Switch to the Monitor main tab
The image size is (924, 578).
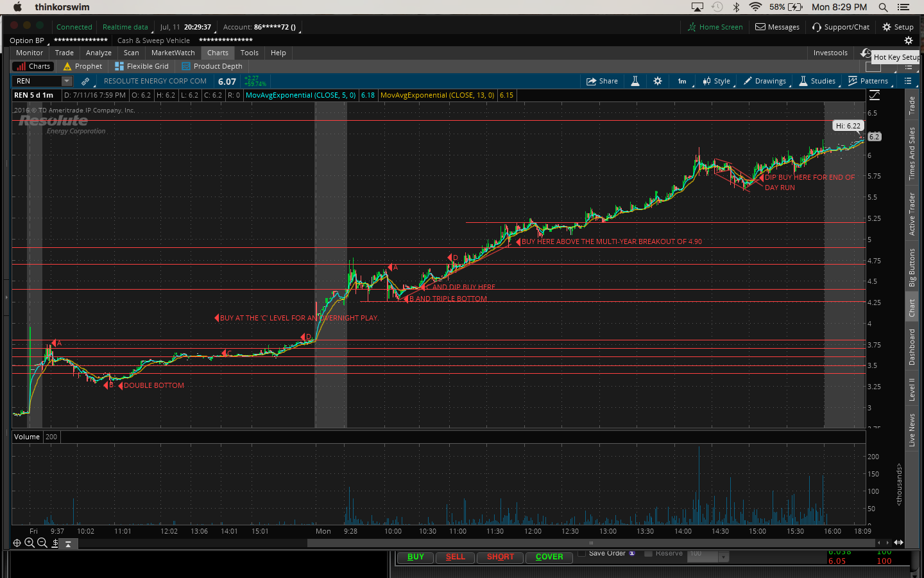(30, 53)
